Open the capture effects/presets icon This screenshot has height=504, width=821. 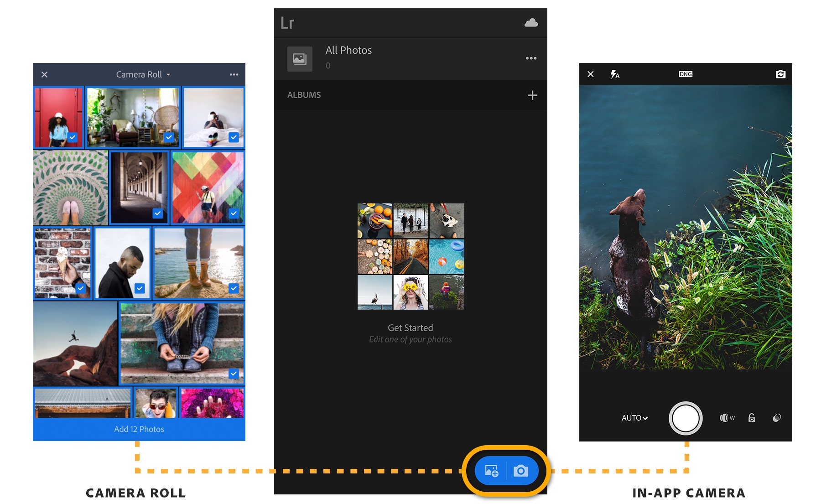[776, 417]
